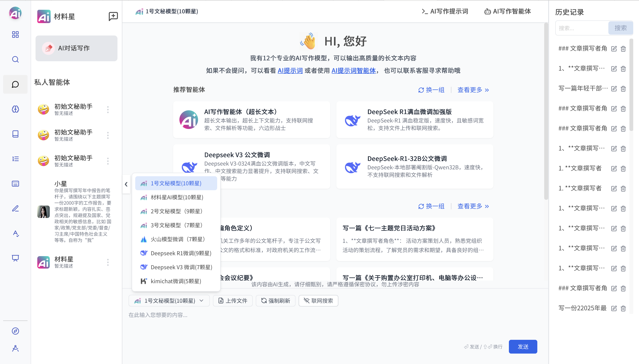This screenshot has width=639, height=364.
Task: Choose 2号文秘模型（9颗星）
Action: tap(176, 211)
